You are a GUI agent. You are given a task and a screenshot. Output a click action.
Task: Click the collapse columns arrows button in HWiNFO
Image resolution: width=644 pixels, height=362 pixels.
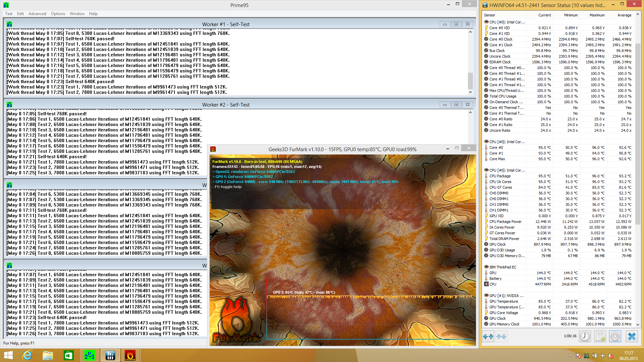click(x=501, y=336)
